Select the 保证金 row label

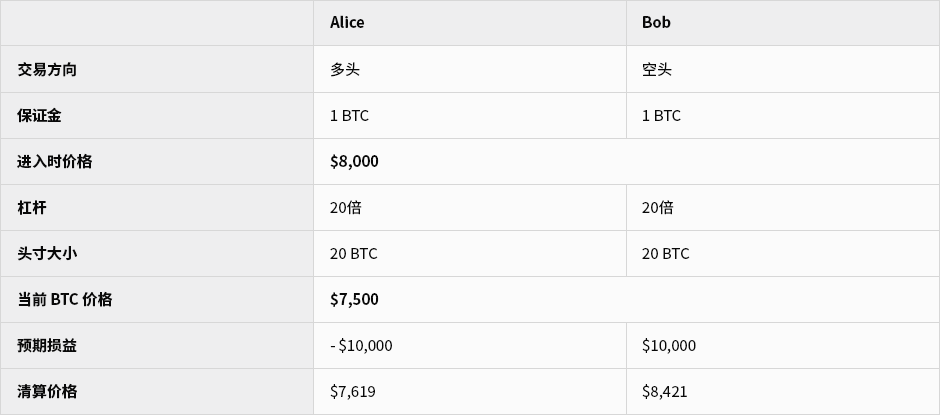(x=39, y=116)
